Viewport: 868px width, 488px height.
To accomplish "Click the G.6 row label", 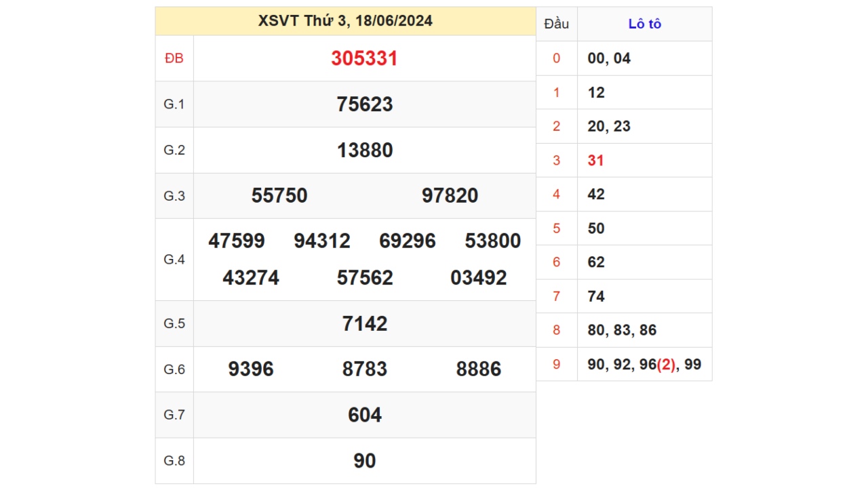I will pyautogui.click(x=174, y=369).
